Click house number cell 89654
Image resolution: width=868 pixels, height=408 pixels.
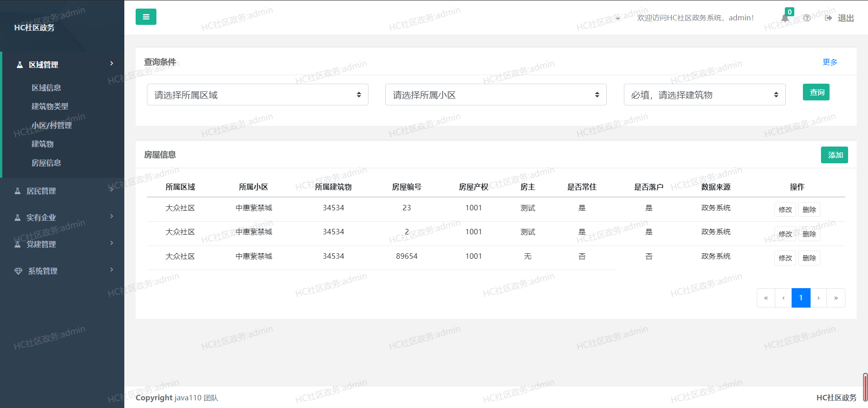pos(406,256)
